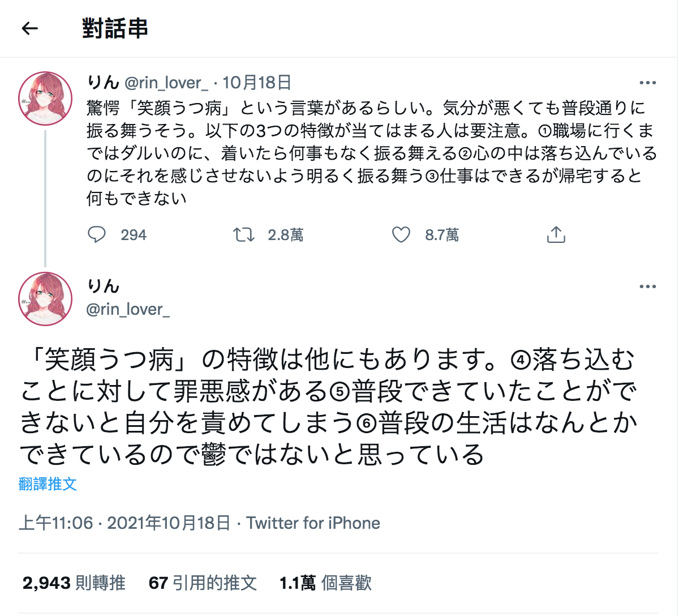
Task: Open the 10月18日 timestamp link
Action: click(257, 83)
